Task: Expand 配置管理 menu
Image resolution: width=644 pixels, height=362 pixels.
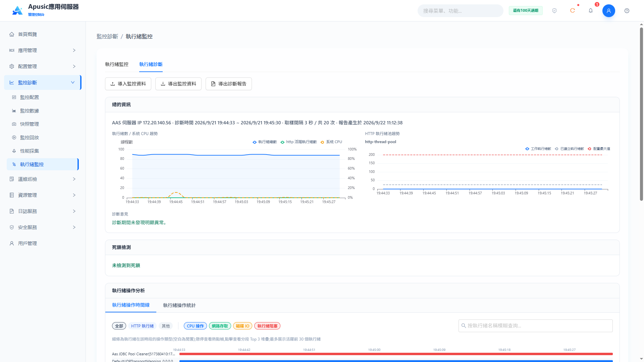Action: pos(43,66)
